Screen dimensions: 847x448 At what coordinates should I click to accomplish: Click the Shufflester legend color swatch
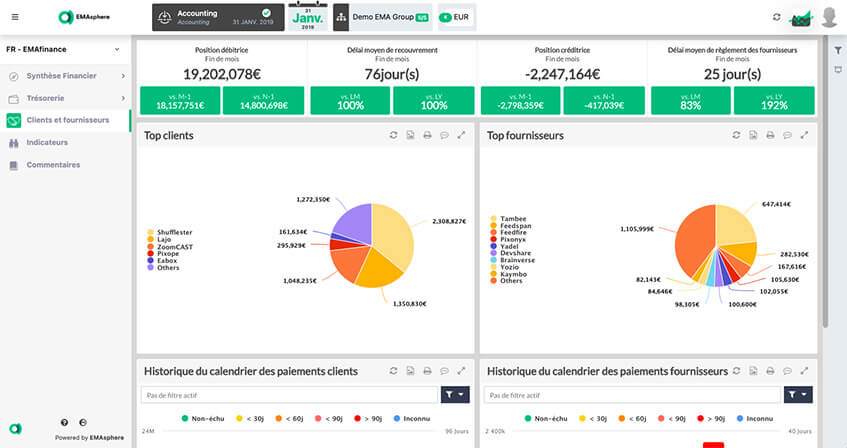coord(150,232)
